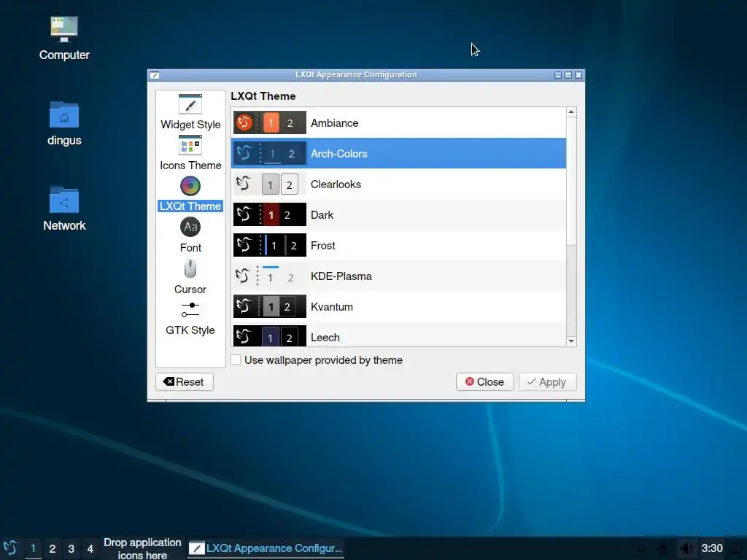
Task: Switch to desktop 2 in pager
Action: point(53,548)
